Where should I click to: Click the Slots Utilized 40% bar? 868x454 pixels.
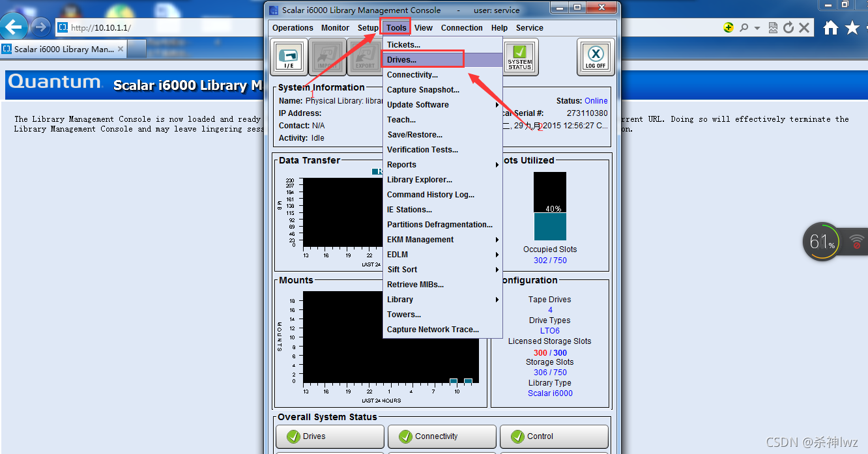click(550, 206)
